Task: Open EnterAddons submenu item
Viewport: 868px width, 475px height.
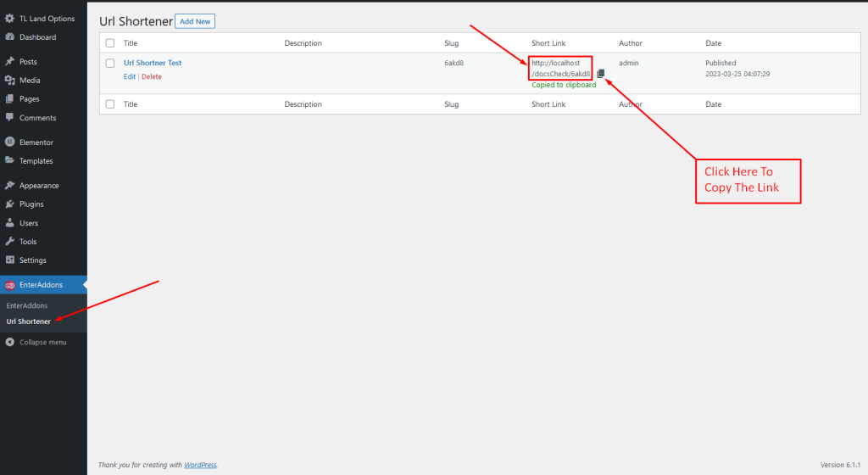Action: [26, 305]
